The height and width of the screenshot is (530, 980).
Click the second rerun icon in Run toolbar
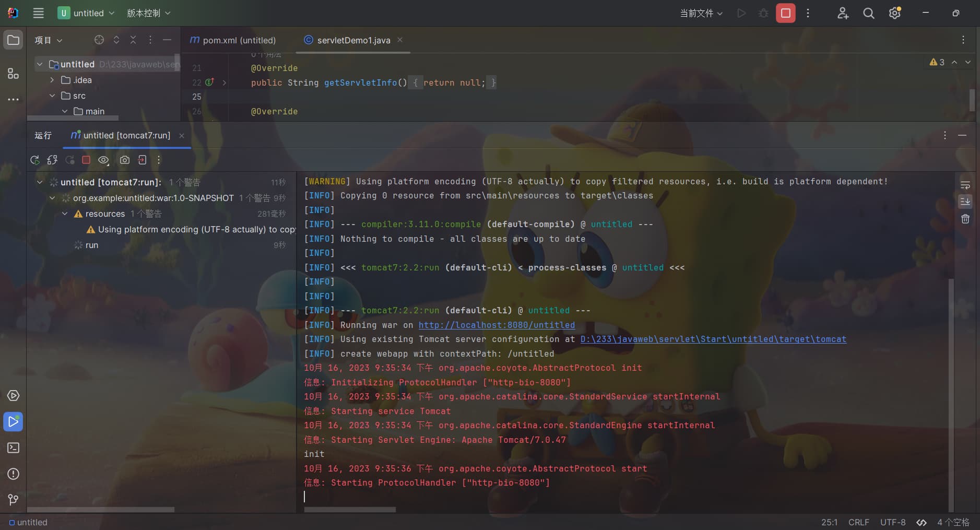click(x=52, y=160)
